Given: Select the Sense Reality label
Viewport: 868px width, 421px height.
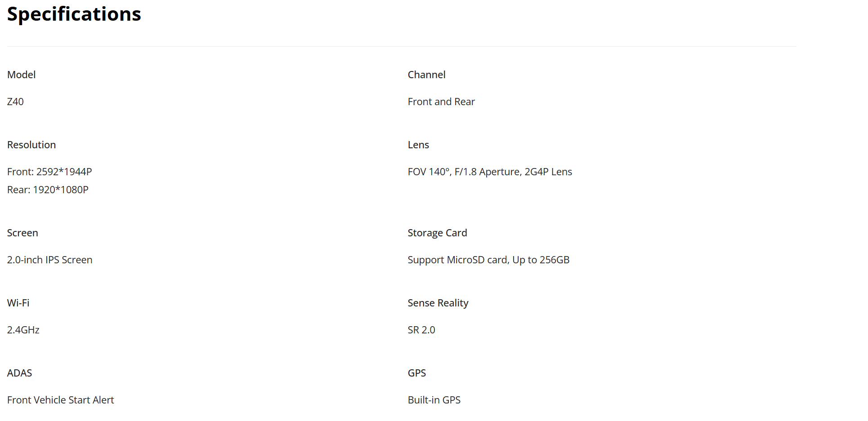Looking at the screenshot, I should click(x=438, y=303).
